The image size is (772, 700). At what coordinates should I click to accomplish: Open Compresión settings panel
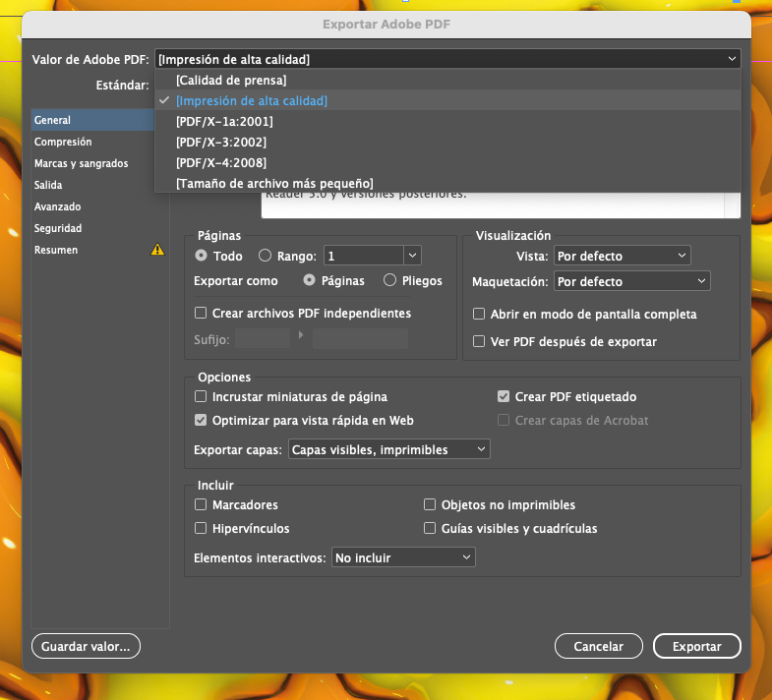click(92, 142)
